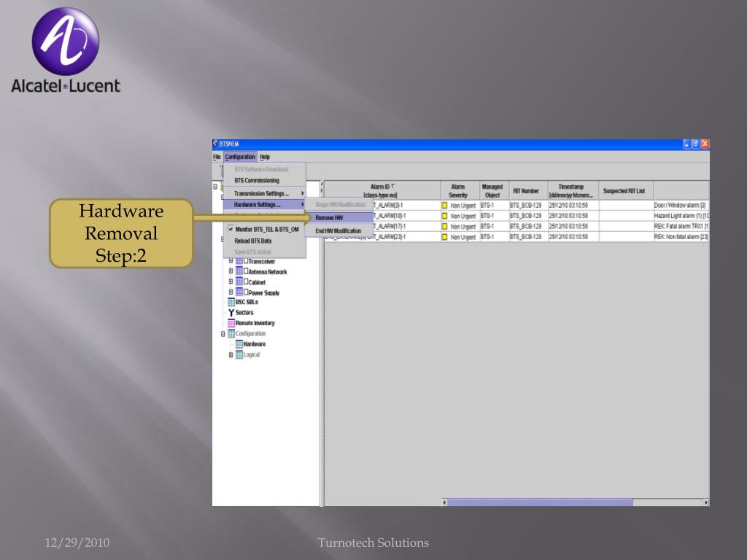
Task: Open the Transmission Settings submenu
Action: coord(264,193)
